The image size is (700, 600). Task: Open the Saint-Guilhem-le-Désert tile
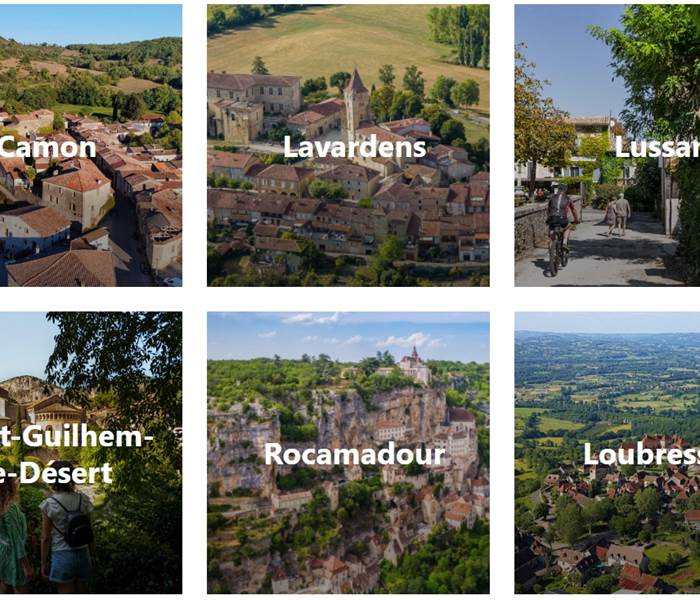91,453
